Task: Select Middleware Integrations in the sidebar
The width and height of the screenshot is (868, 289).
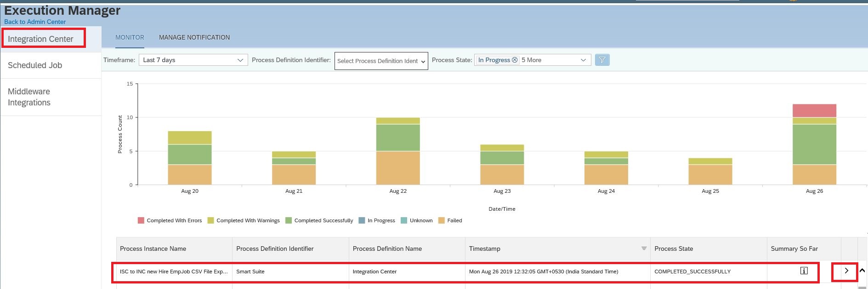Action: pos(29,97)
